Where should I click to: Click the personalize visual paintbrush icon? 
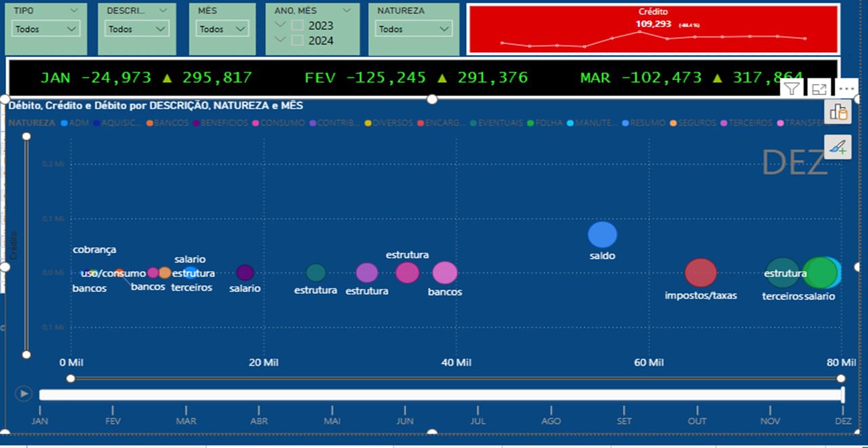[838, 147]
